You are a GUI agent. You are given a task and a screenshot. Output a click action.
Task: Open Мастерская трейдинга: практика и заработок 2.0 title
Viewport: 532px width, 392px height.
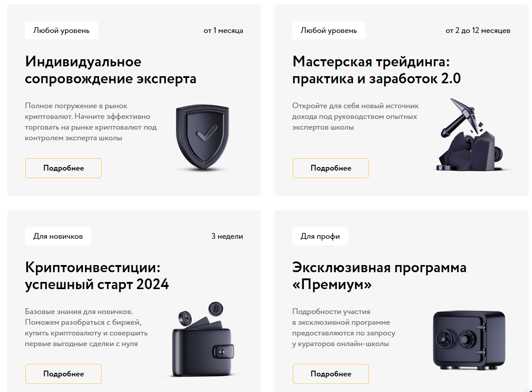[376, 70]
